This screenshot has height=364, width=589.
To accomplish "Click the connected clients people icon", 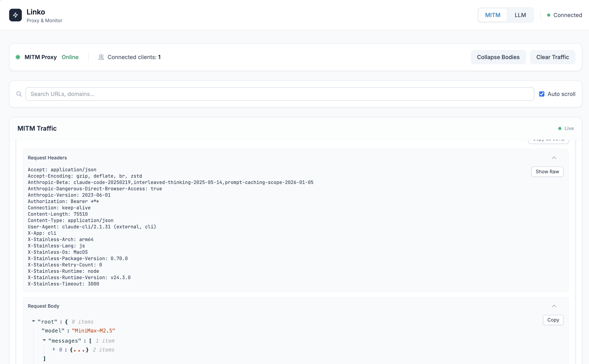I will click(101, 57).
